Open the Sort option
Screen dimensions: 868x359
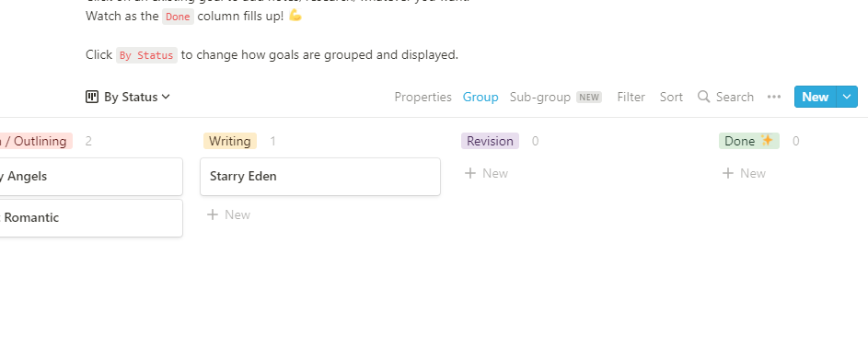point(671,97)
